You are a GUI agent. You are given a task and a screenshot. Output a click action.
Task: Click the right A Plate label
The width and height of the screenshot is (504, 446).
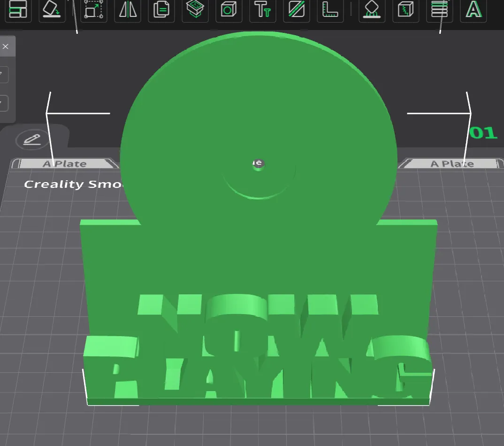pos(452,164)
